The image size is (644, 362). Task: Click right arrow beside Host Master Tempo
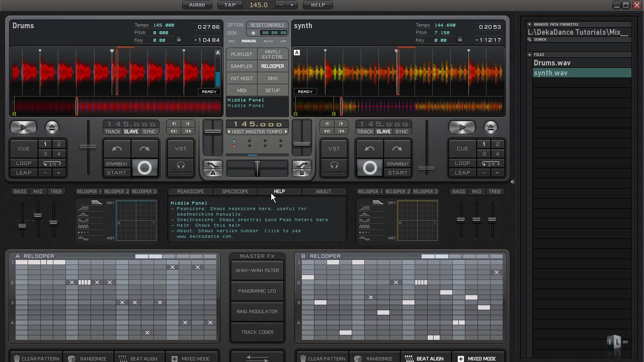click(286, 132)
